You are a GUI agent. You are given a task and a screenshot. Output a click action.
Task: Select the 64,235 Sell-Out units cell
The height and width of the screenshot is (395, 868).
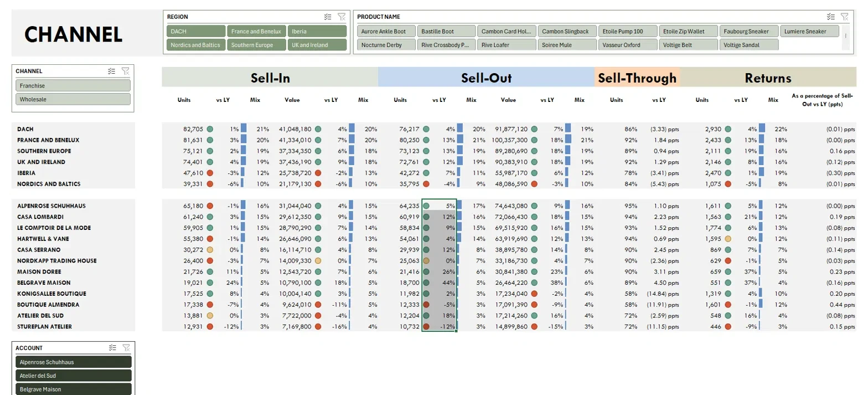[x=410, y=206]
